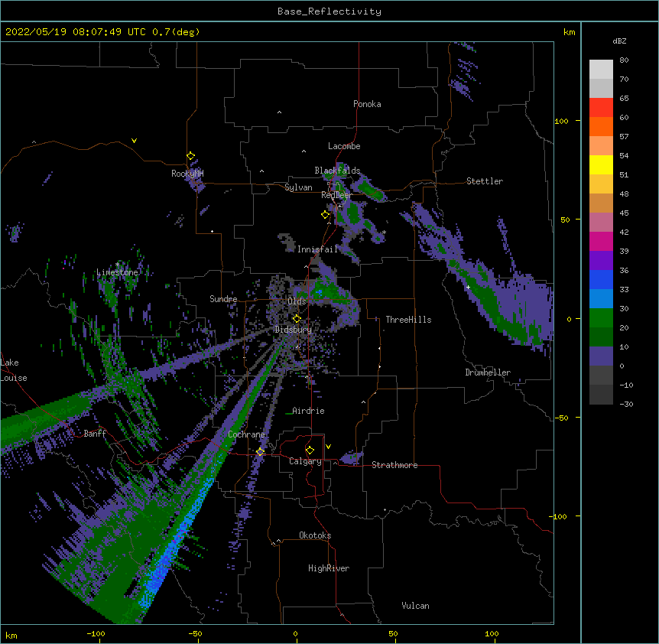Click the Lacombe city label
Viewport: 659px width, 644px height.
[344, 146]
